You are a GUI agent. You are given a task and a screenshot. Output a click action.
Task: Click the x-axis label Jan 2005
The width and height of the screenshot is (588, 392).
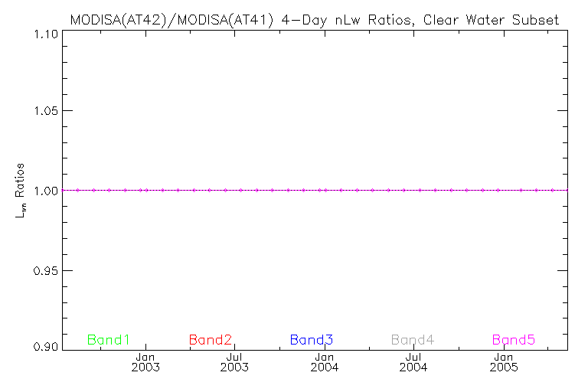point(504,362)
